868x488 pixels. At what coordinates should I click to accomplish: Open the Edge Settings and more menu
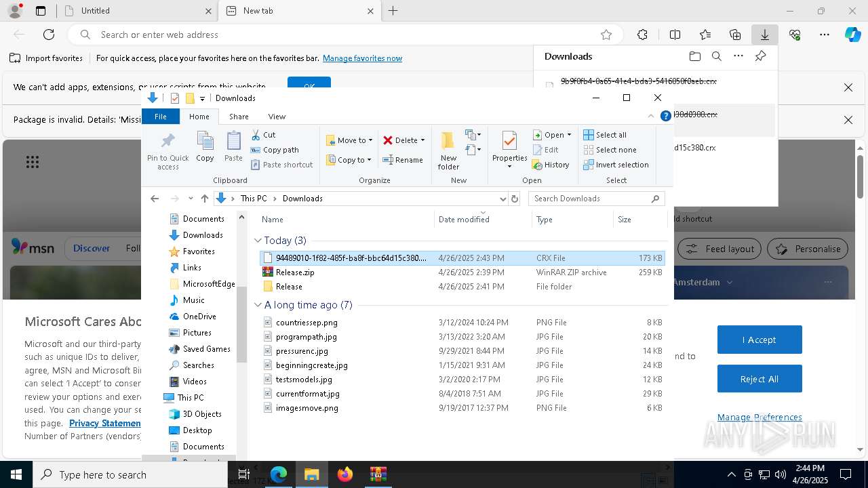pos(825,35)
